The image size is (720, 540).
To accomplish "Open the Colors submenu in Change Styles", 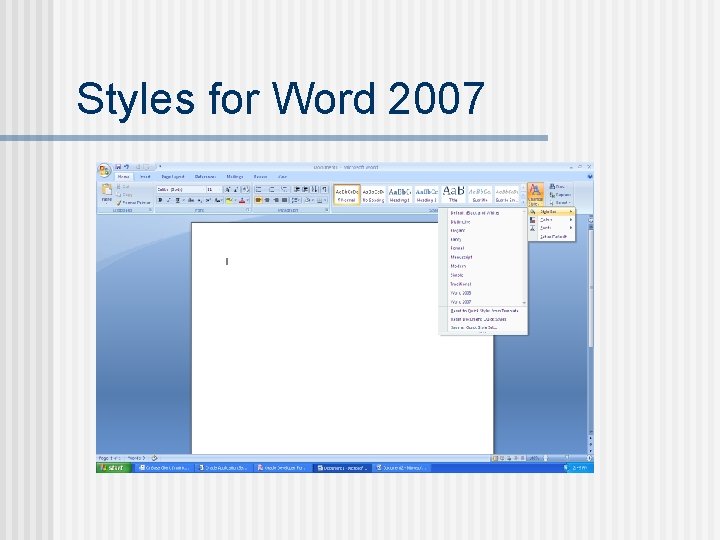I will 551,220.
